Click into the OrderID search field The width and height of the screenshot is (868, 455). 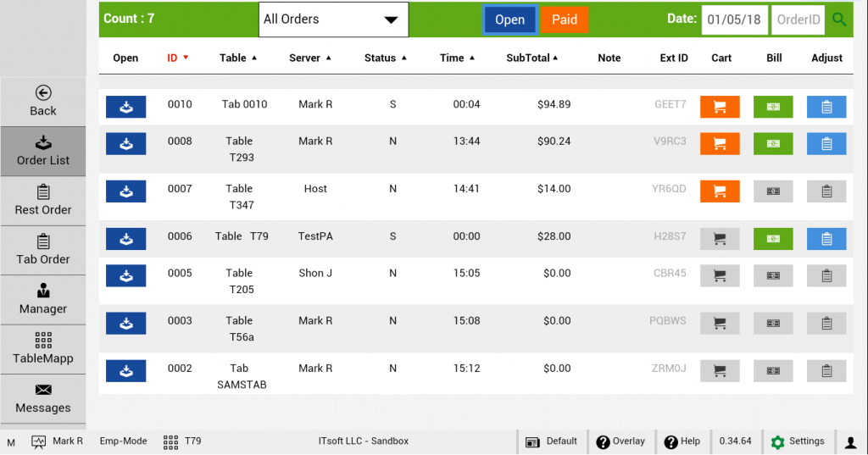coord(798,19)
